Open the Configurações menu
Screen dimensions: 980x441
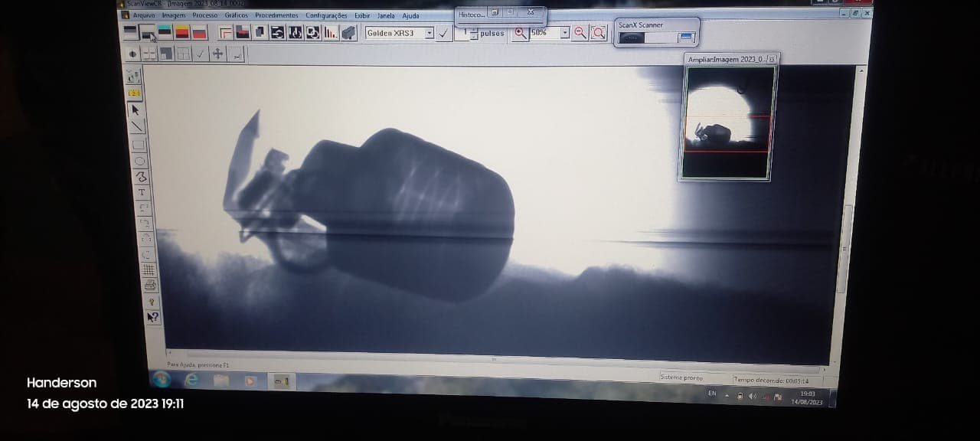click(326, 15)
